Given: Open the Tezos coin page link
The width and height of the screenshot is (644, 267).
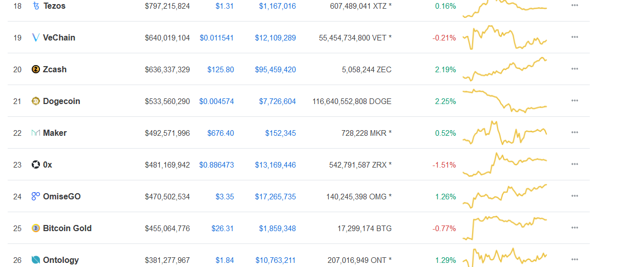Looking at the screenshot, I should (x=54, y=6).
